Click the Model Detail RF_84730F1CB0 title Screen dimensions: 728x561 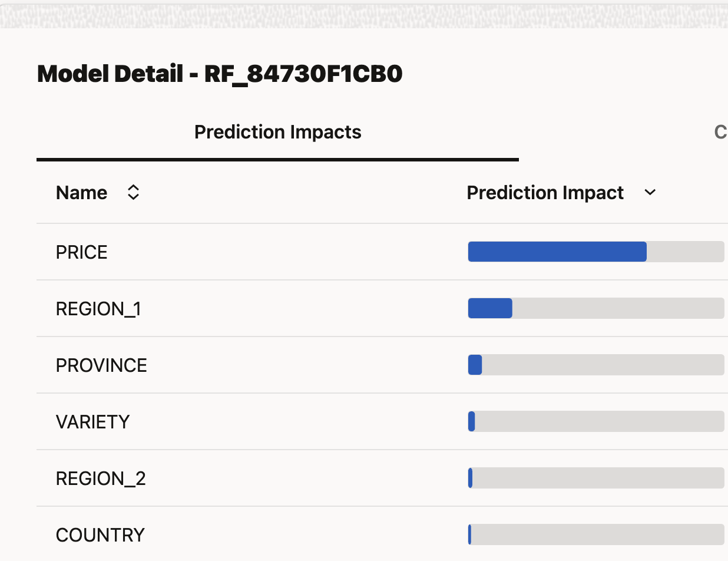[x=220, y=74]
